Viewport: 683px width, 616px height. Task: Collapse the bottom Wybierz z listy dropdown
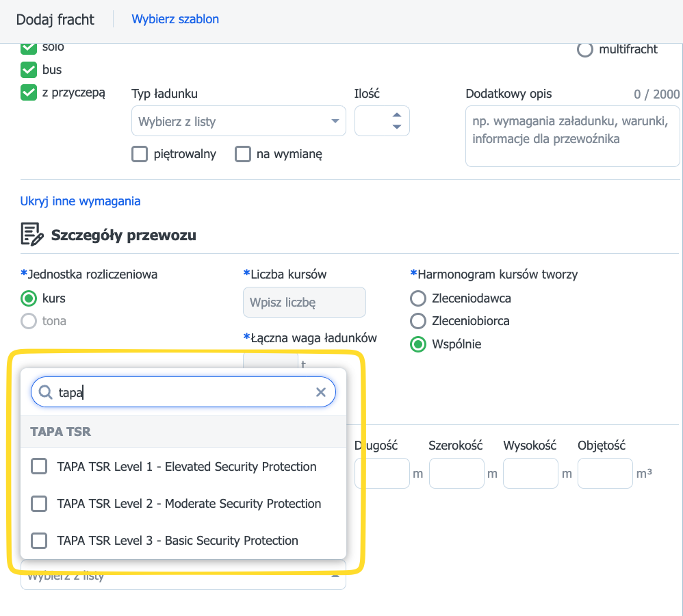coord(183,576)
